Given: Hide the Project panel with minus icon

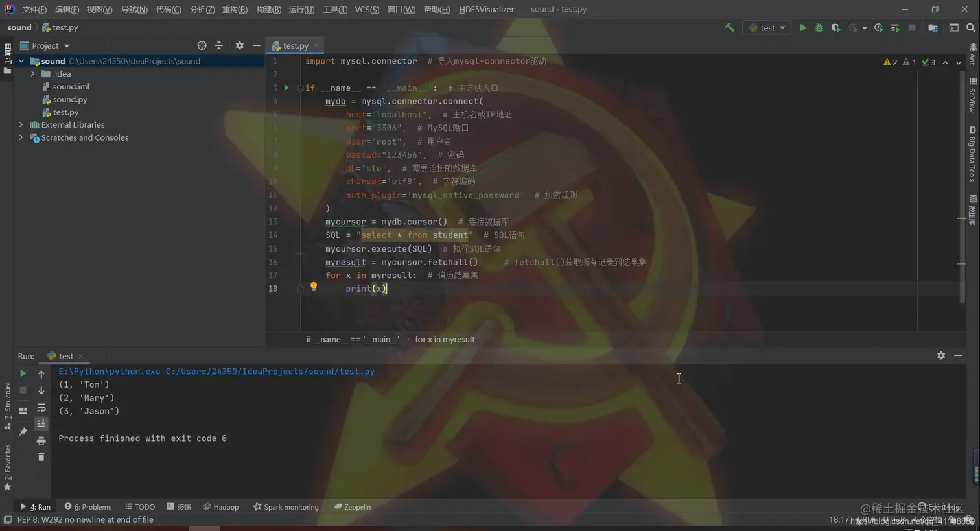Looking at the screenshot, I should pyautogui.click(x=257, y=45).
